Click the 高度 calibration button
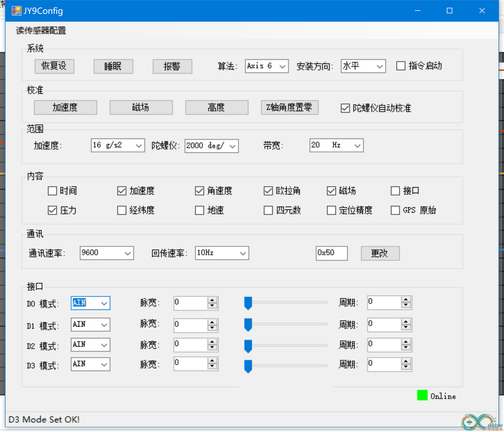Image resolution: width=504 pixels, height=432 pixels. (x=217, y=107)
